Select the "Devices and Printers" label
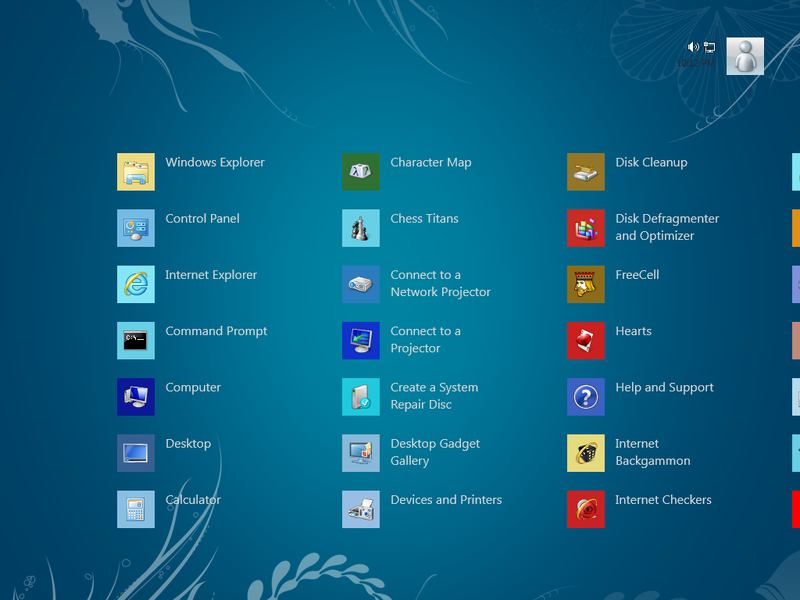Screen dimensions: 800x600 446,499
